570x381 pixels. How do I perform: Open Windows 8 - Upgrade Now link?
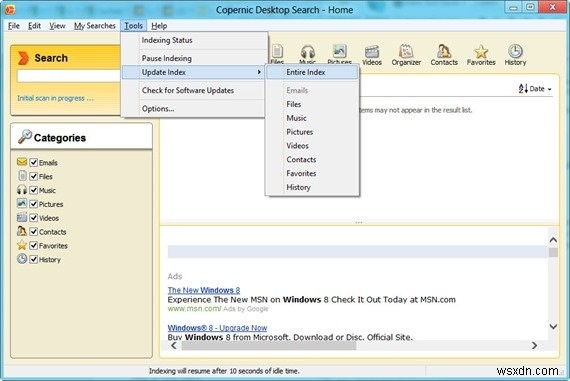(x=217, y=328)
